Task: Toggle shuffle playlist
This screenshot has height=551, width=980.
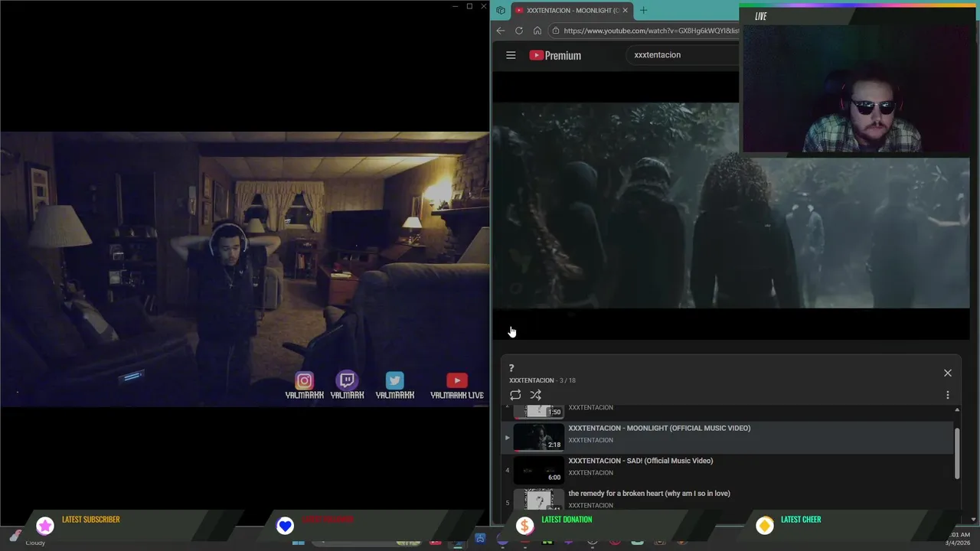Action: coord(535,395)
